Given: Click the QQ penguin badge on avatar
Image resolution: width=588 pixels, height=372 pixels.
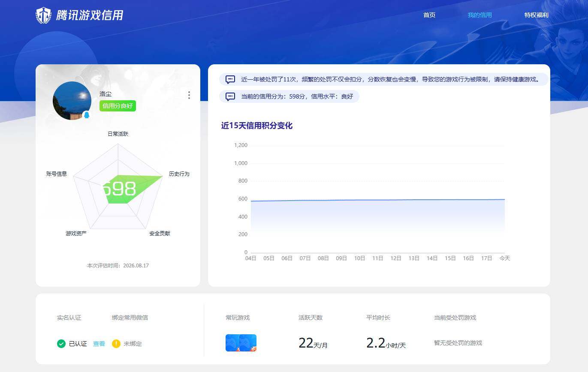Looking at the screenshot, I should click(x=87, y=115).
